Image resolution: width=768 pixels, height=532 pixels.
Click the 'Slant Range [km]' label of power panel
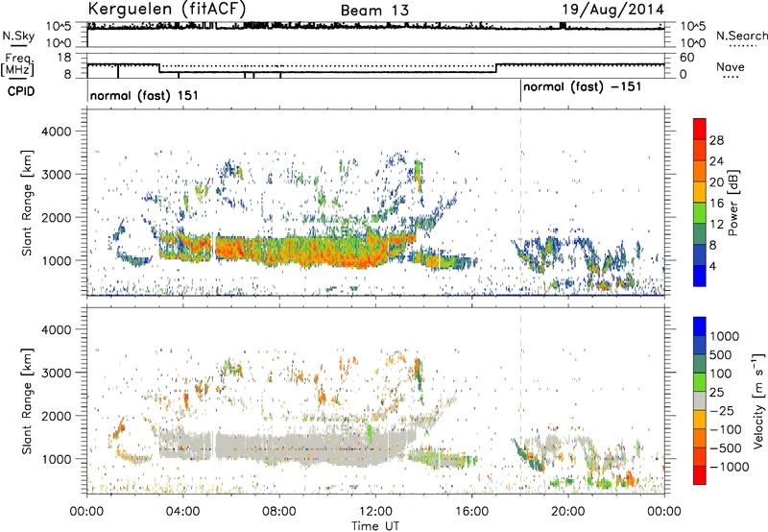click(27, 203)
